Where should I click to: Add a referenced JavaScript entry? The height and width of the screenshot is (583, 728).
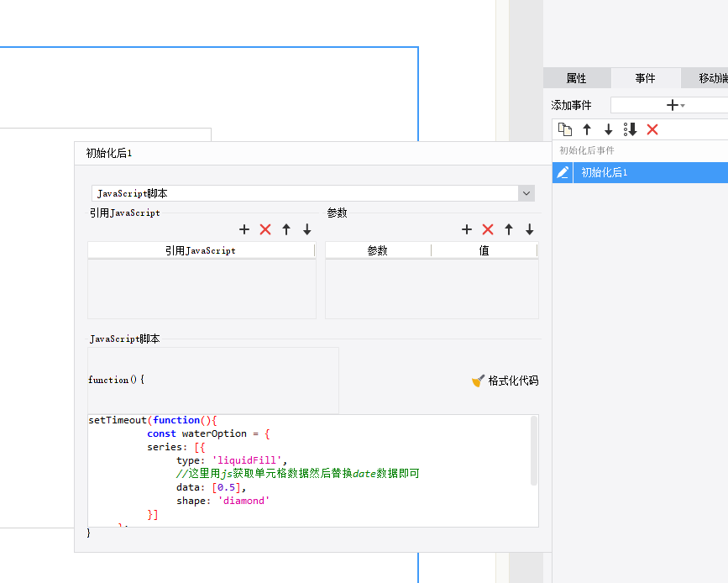click(244, 229)
